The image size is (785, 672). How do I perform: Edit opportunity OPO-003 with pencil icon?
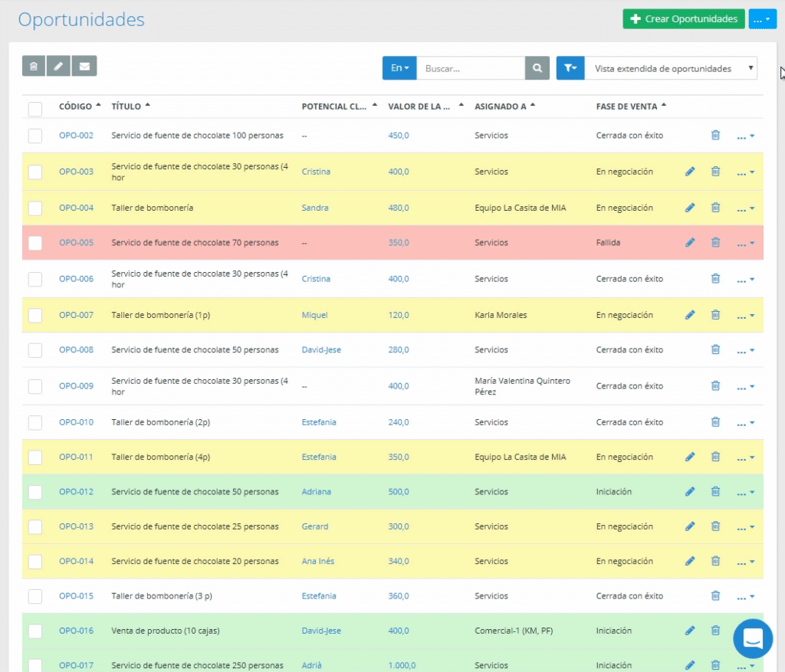click(x=690, y=172)
